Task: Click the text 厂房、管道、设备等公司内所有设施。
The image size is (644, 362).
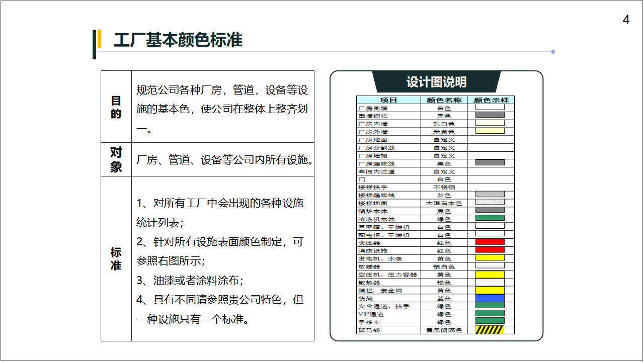Action: pos(225,160)
